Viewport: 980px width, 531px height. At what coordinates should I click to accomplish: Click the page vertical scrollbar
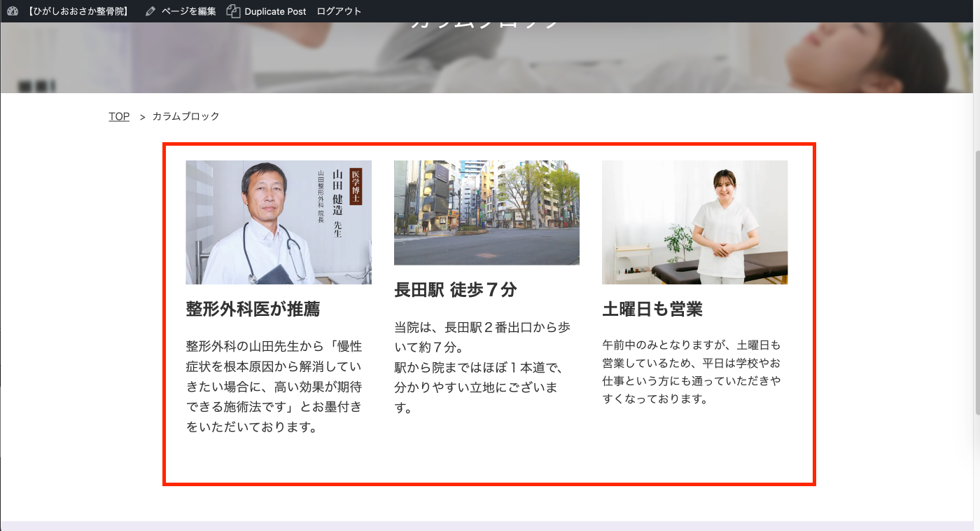pos(976,280)
